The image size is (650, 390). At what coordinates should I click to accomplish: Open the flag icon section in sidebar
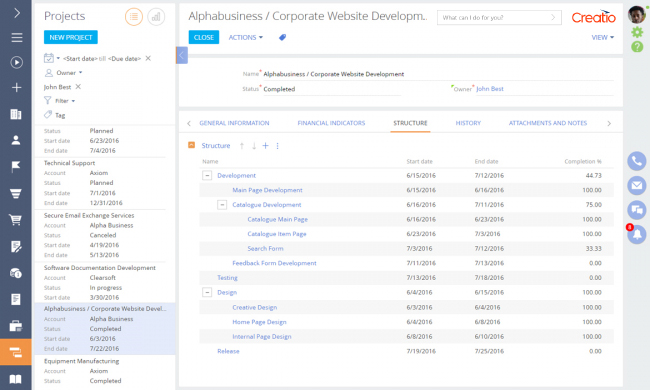coord(16,167)
